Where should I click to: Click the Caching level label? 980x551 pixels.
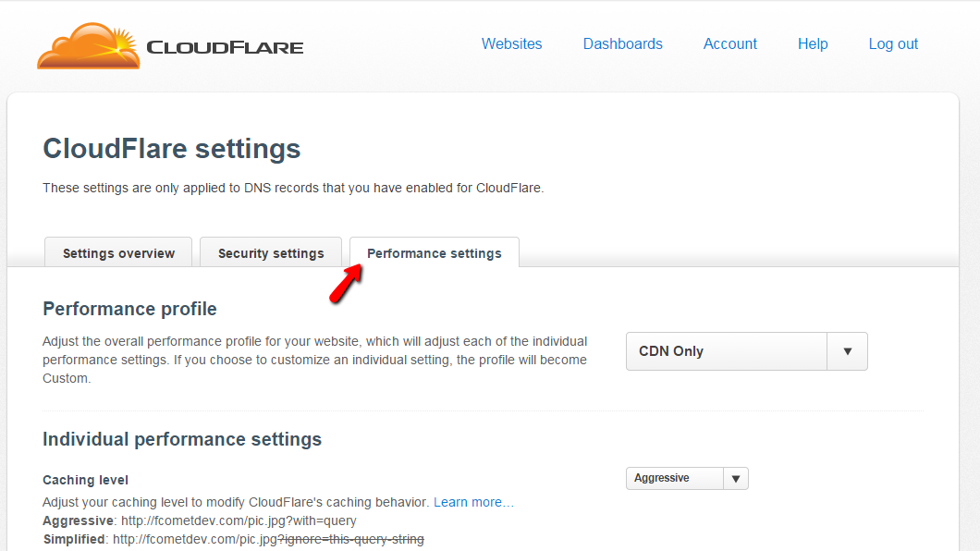click(86, 480)
